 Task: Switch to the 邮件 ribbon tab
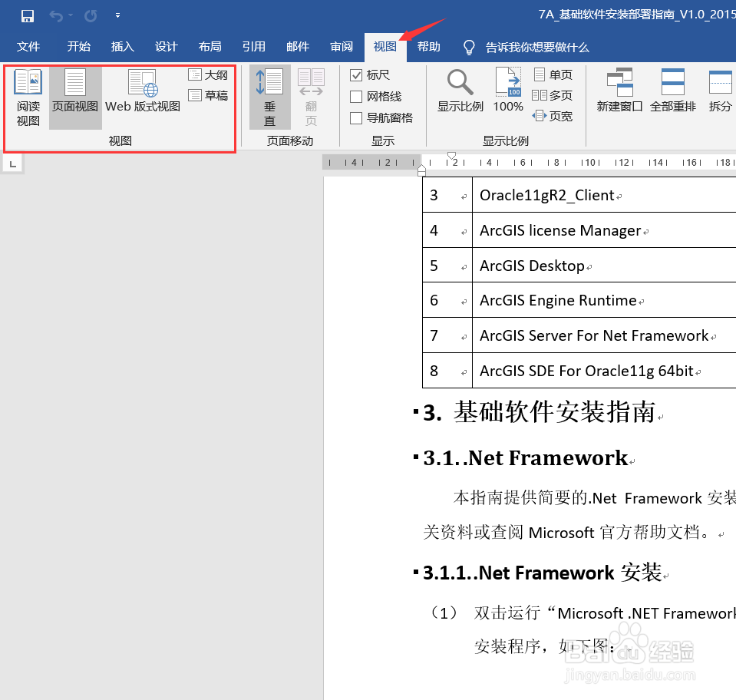pos(298,47)
